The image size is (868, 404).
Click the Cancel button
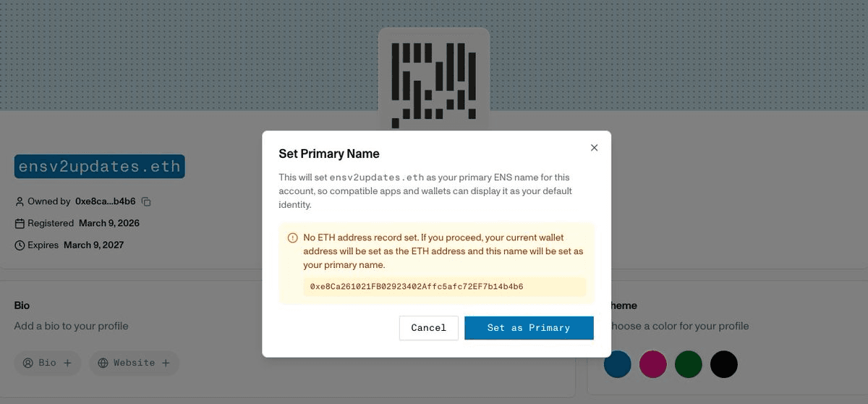pos(428,328)
